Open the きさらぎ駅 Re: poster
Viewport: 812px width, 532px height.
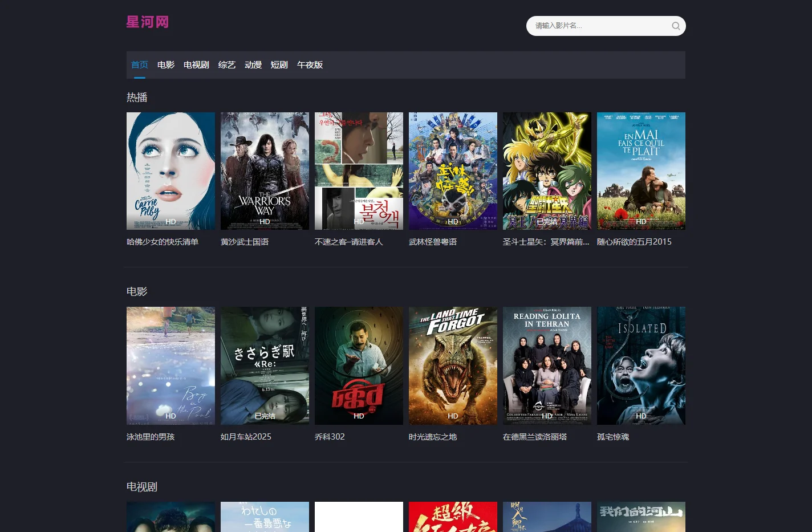point(265,366)
